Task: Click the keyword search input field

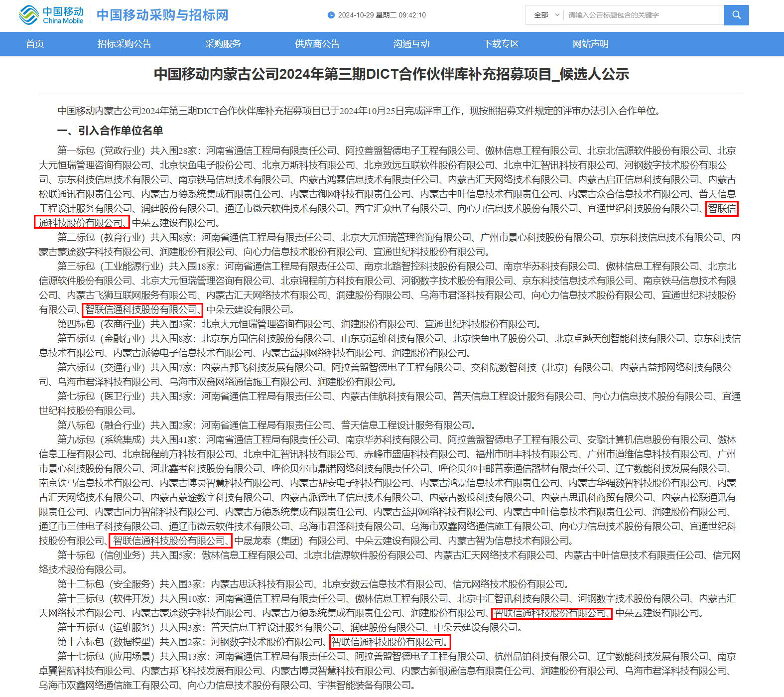Action: [x=643, y=15]
